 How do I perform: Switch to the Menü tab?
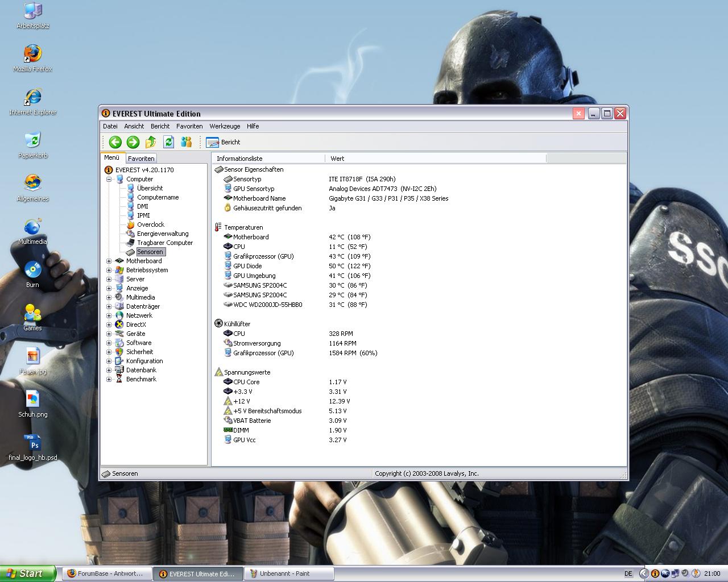(x=112, y=158)
